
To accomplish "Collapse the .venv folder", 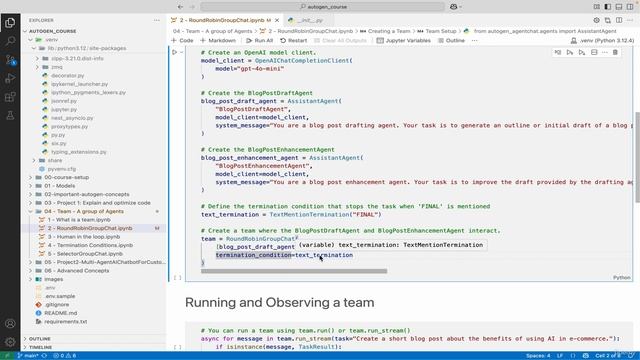I will pos(94,40).
